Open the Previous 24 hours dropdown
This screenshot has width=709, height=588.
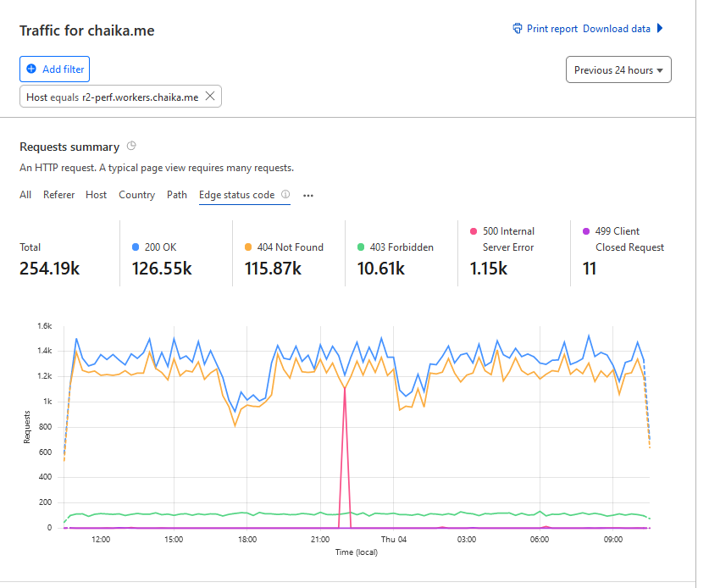click(618, 70)
